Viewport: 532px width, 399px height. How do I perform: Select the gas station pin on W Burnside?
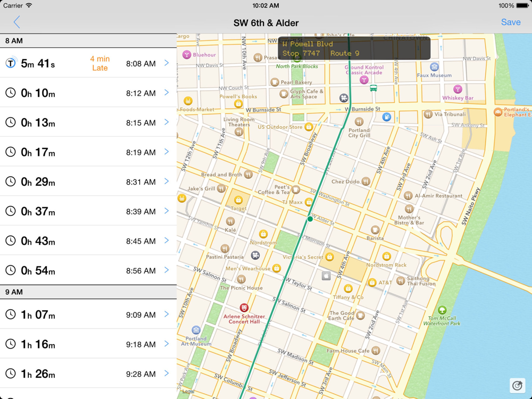tap(386, 117)
